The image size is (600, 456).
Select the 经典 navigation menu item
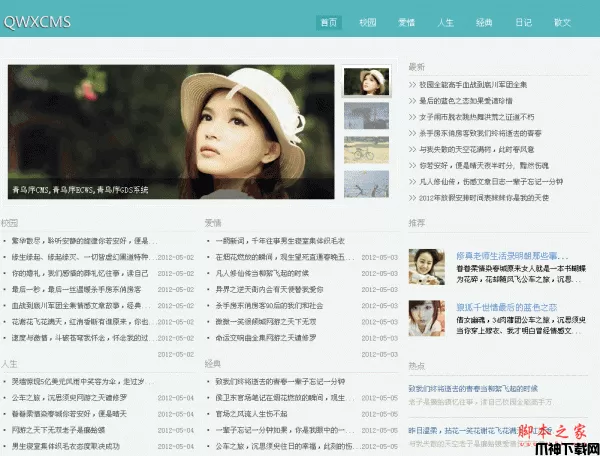[x=484, y=22]
